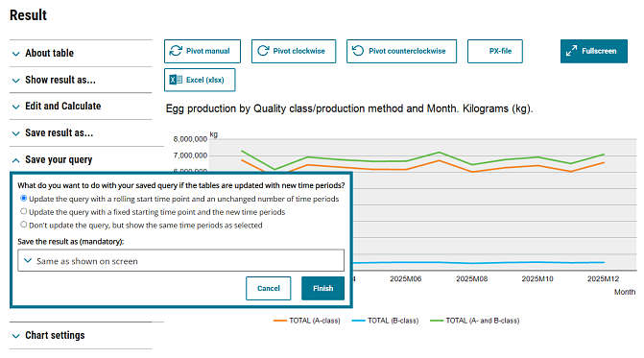Expand the Show result as... section
The height and width of the screenshot is (358, 644).
tap(81, 80)
